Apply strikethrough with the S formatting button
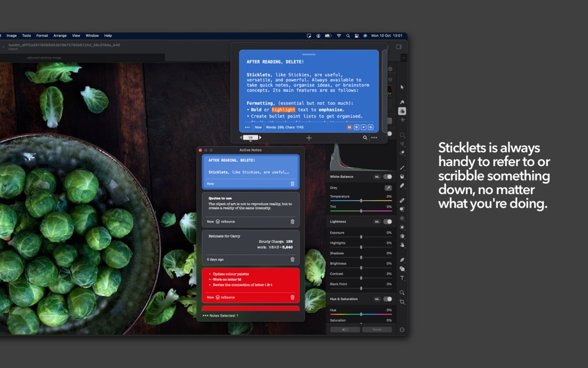The height and width of the screenshot is (368, 588). (371, 127)
